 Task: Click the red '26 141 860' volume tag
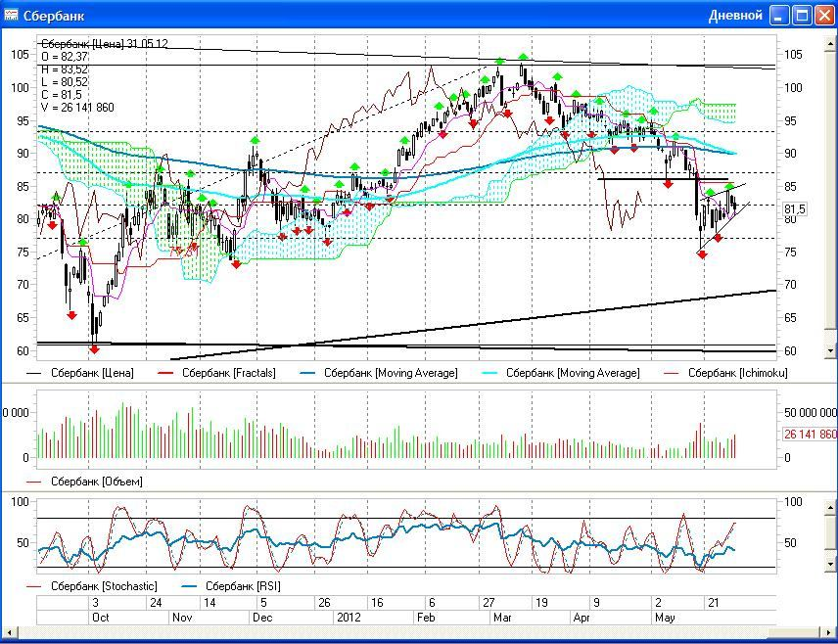(x=811, y=434)
